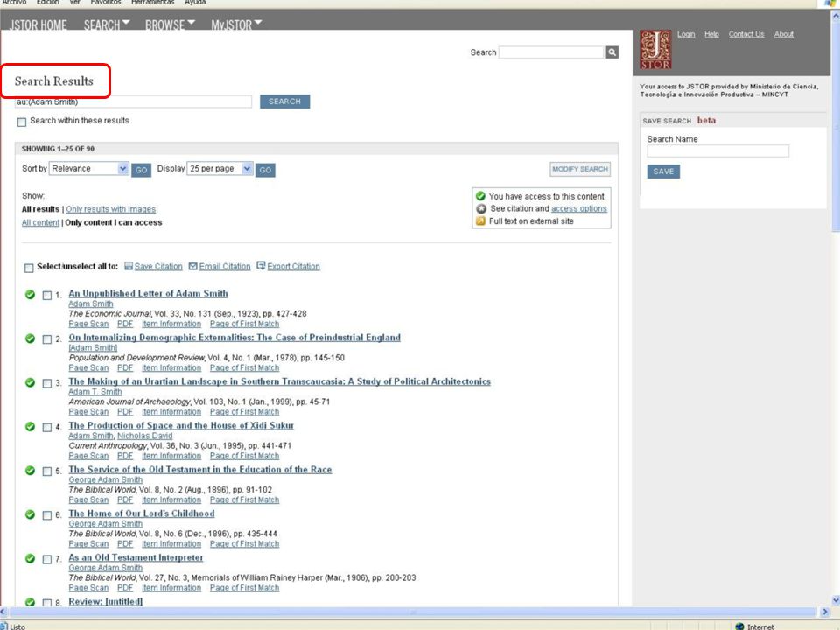This screenshot has width=840, height=630.
Task: Click Internet zone globe icon in status bar
Action: [x=739, y=626]
